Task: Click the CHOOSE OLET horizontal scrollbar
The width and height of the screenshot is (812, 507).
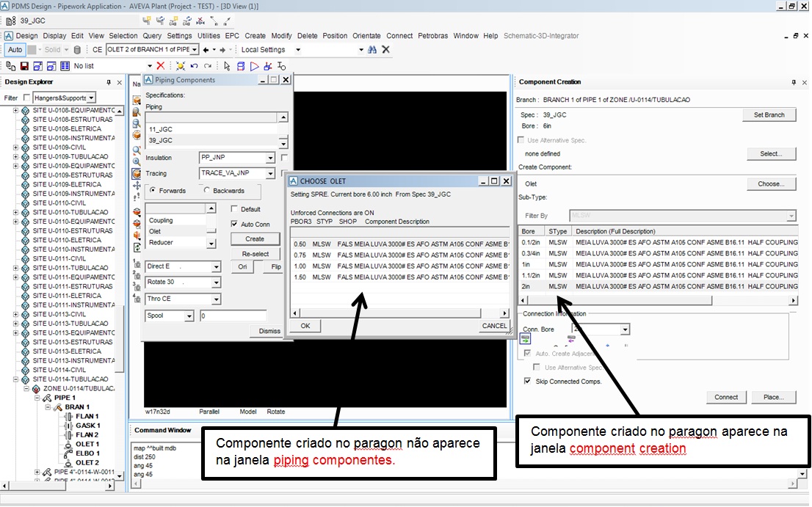Action: point(399,313)
